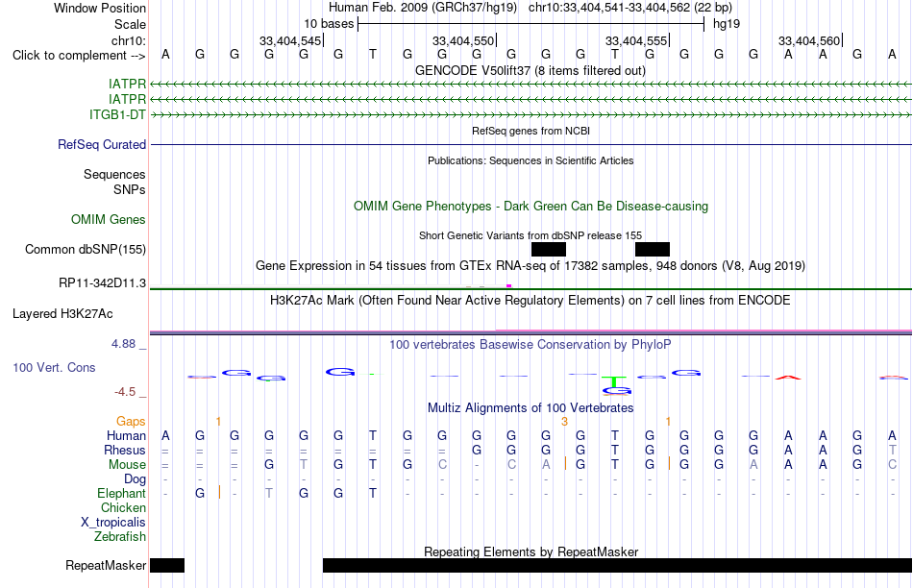Screen dimensions: 913x588
Task: Select the Sequences track label
Action: tap(114, 174)
